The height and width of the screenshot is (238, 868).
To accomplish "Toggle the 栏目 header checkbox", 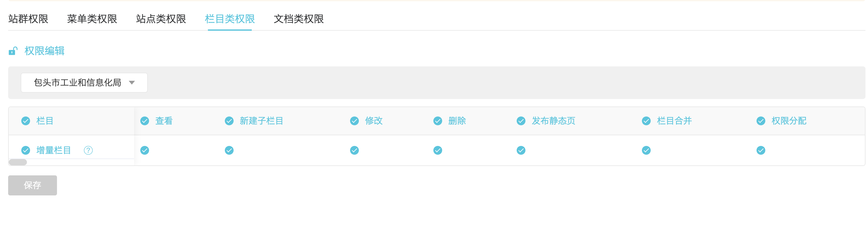I will (x=26, y=121).
